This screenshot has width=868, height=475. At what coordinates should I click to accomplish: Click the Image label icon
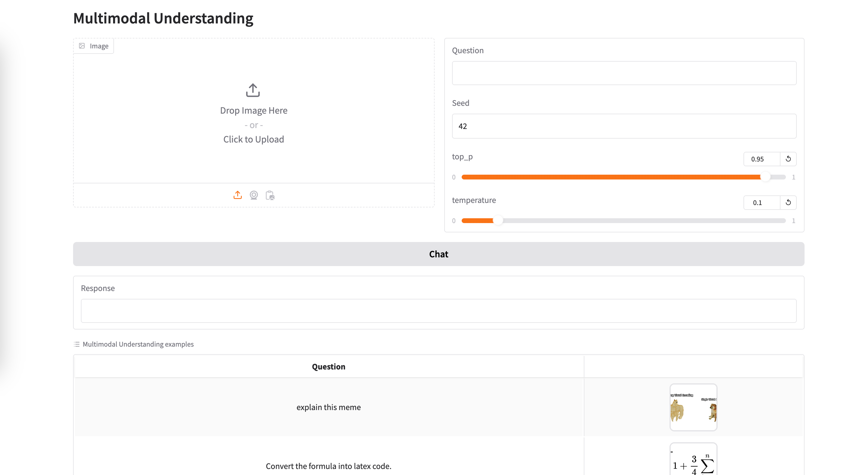click(x=82, y=46)
